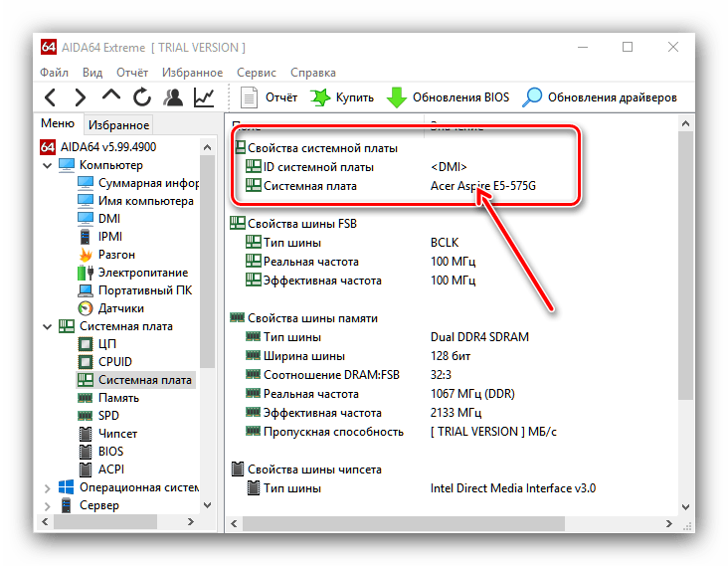
Task: Click the details pane vertical scrollbar down arrow
Action: 686,507
